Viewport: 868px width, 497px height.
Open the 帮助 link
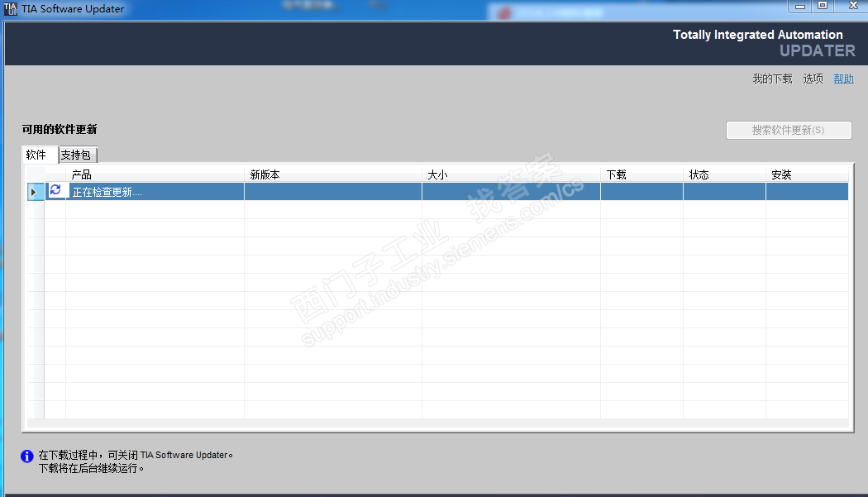pos(844,79)
